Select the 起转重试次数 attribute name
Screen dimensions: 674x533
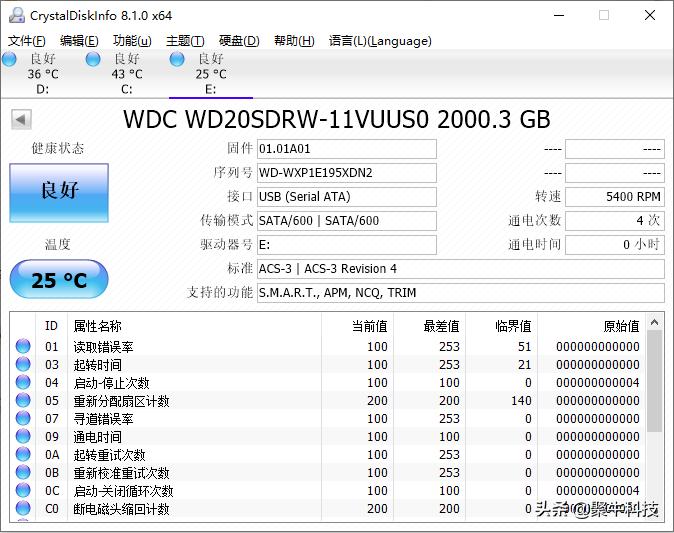(110, 455)
